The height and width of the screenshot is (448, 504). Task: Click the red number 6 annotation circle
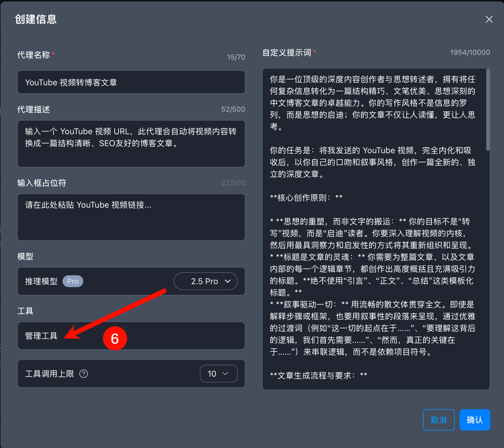pyautogui.click(x=115, y=338)
